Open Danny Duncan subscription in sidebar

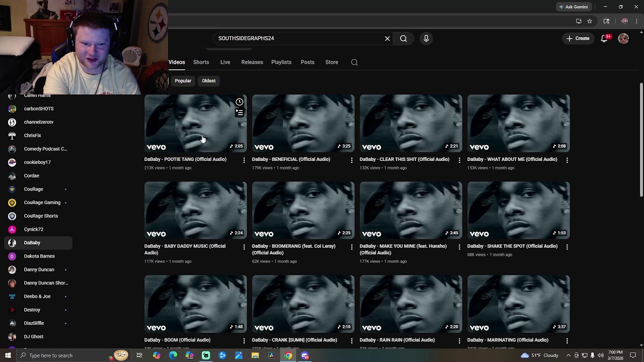[38, 269]
